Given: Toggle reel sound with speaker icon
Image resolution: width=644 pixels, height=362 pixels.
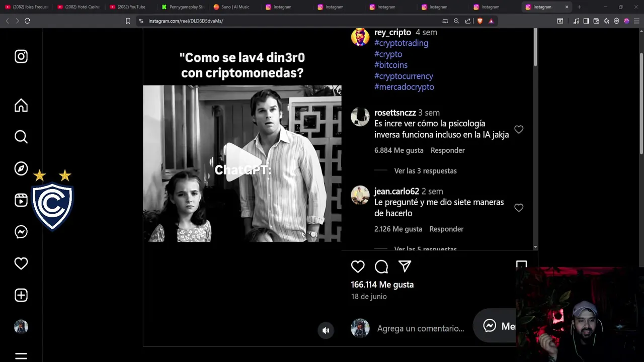Looking at the screenshot, I should (x=326, y=330).
